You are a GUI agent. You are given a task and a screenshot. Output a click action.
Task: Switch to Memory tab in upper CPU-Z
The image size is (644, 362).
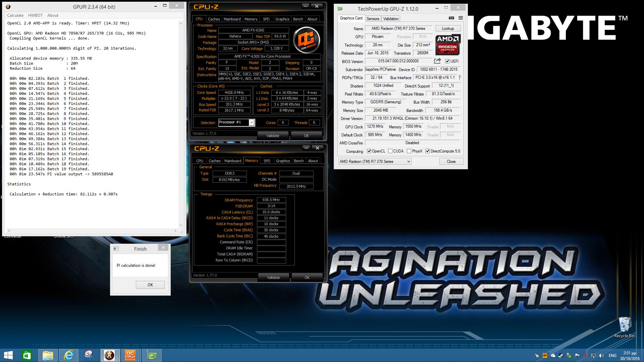point(251,19)
